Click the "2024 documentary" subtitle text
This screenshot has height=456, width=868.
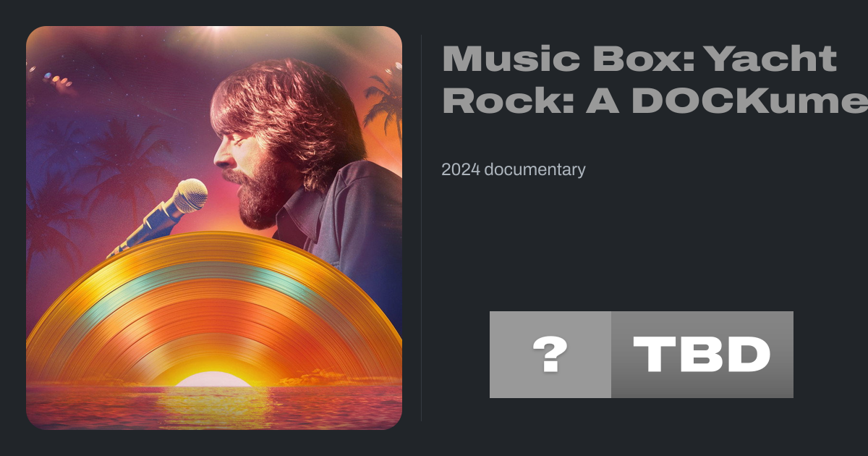tap(514, 170)
